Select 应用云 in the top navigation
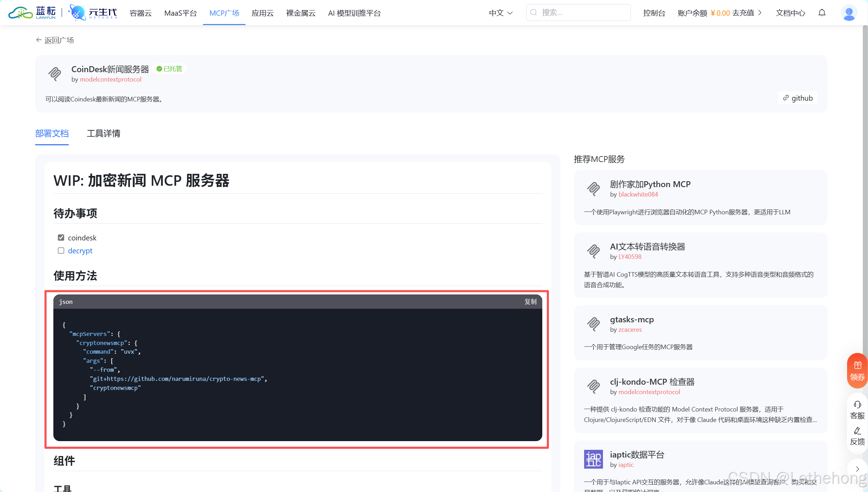 click(x=263, y=13)
